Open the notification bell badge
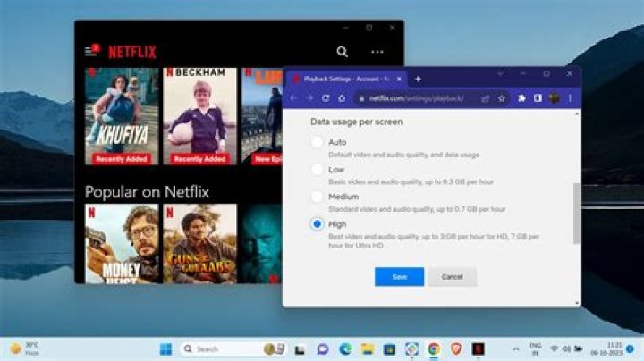The height and width of the screenshot is (361, 644). [x=630, y=349]
